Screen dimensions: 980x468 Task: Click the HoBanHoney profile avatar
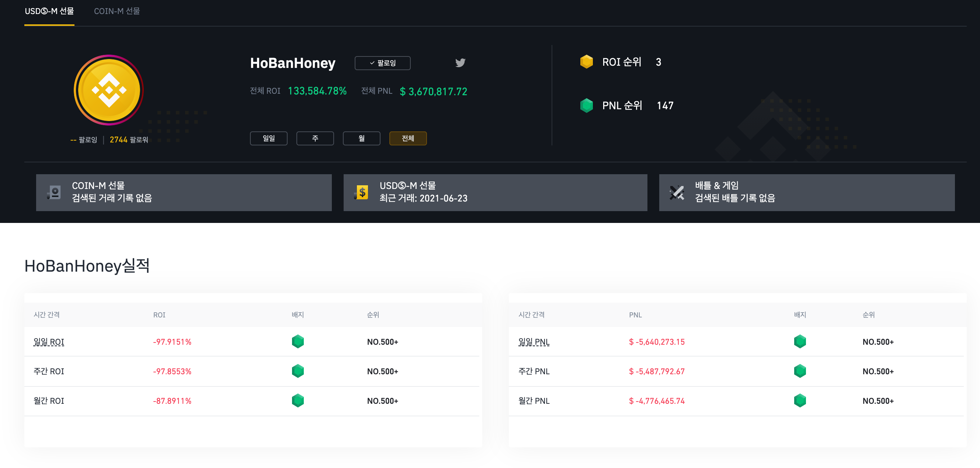pyautogui.click(x=109, y=90)
